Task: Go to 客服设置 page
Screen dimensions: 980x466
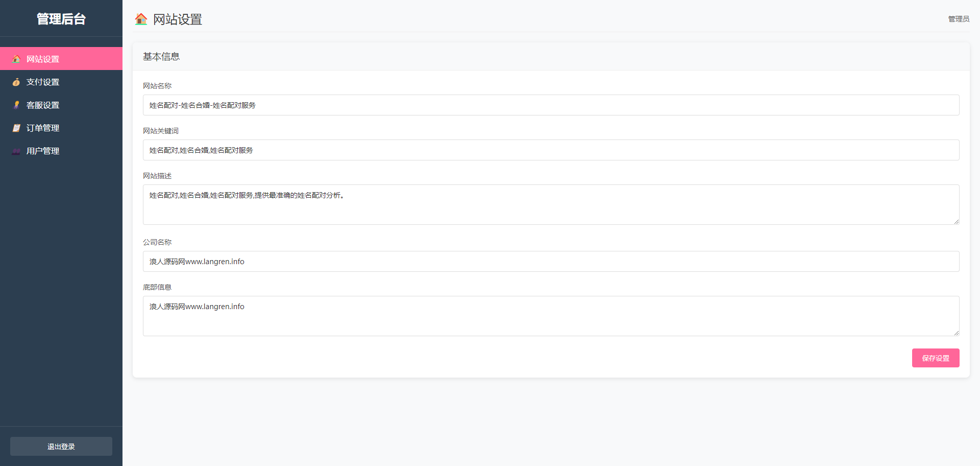Action: pyautogui.click(x=61, y=105)
